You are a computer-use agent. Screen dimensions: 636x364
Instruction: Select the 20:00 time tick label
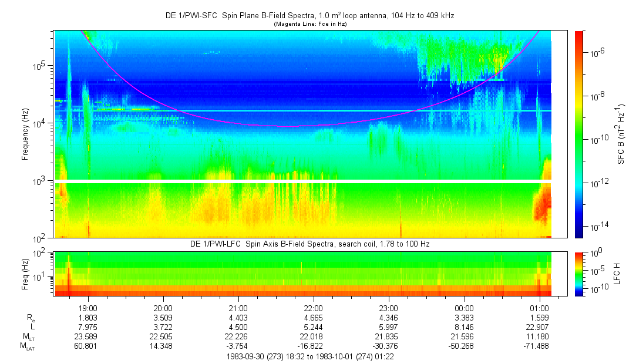(163, 308)
